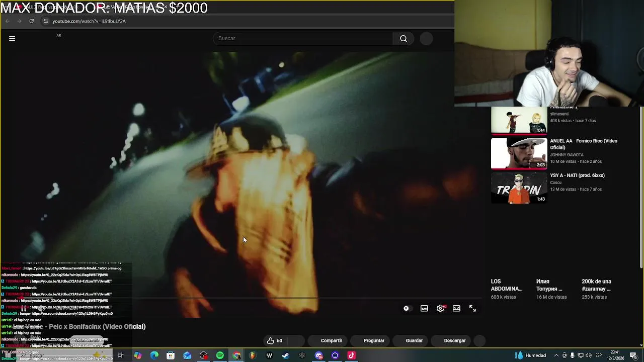Turn on subtitles in the video player
Viewport: 644px width, 362px height.
pyautogui.click(x=424, y=308)
